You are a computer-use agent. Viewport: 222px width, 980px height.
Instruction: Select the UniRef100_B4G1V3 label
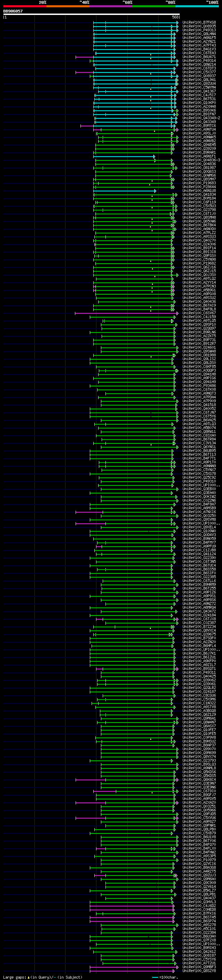[x=199, y=49]
